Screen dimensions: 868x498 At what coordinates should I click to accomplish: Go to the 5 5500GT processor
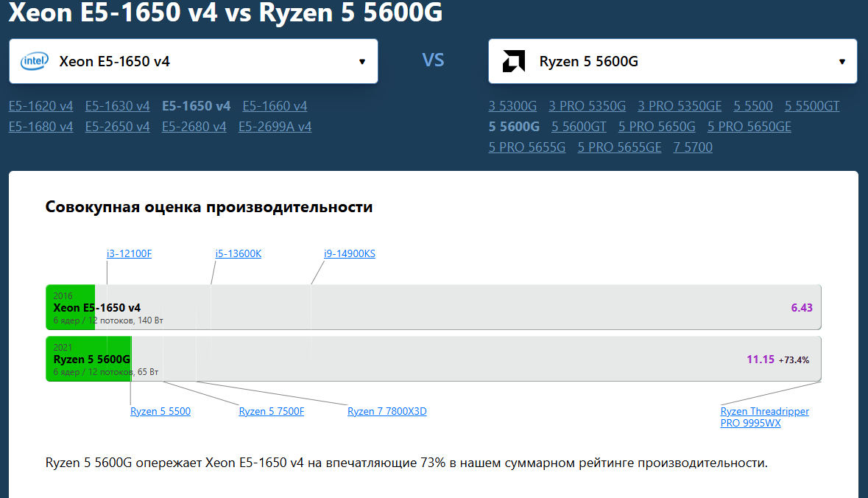click(x=811, y=106)
